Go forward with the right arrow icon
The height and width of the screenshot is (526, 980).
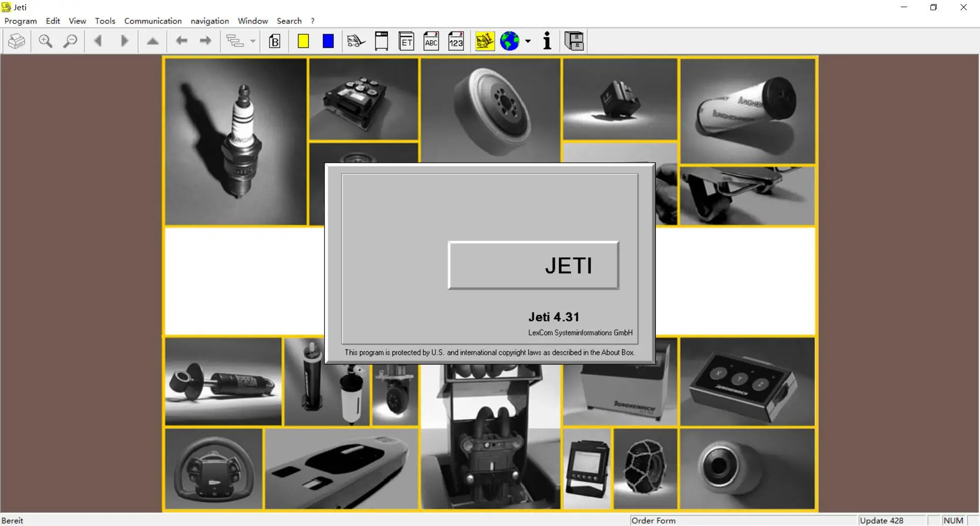coord(206,41)
